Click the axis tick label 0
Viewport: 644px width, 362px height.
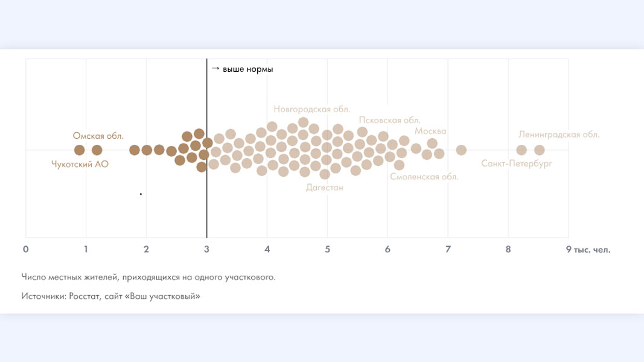25,249
